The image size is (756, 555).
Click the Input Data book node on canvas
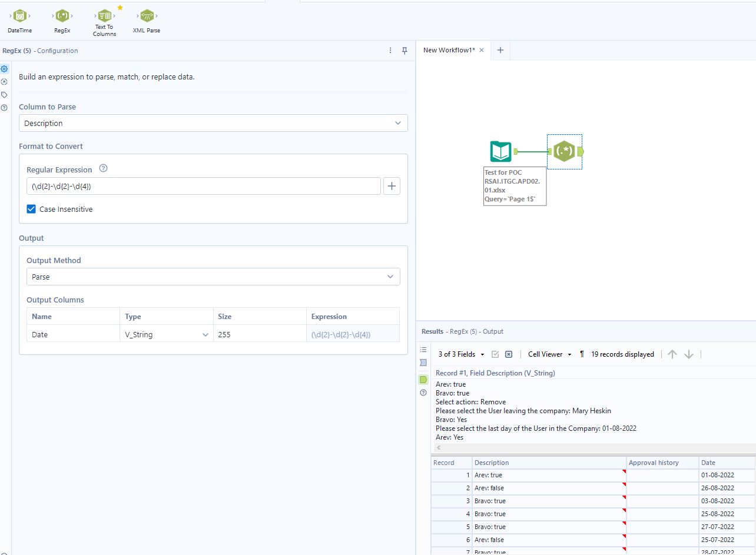(500, 152)
